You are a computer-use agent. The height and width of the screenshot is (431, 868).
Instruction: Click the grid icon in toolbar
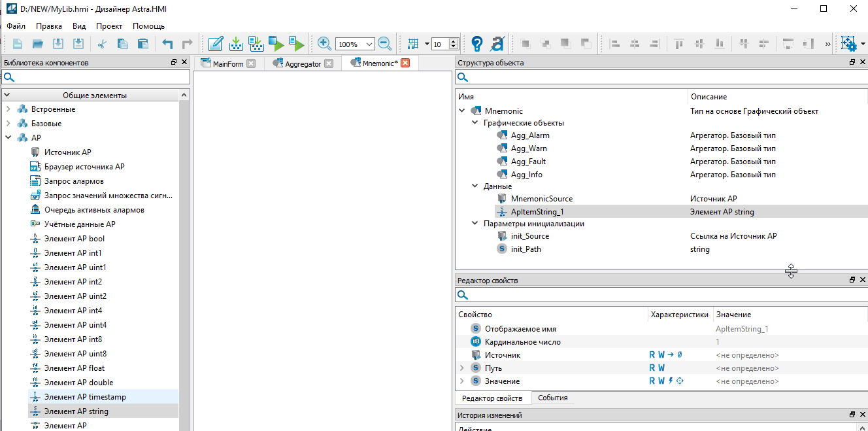point(412,44)
